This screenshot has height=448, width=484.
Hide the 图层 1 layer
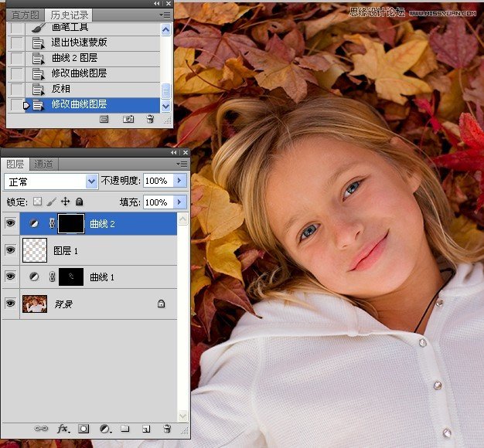[x=11, y=249]
